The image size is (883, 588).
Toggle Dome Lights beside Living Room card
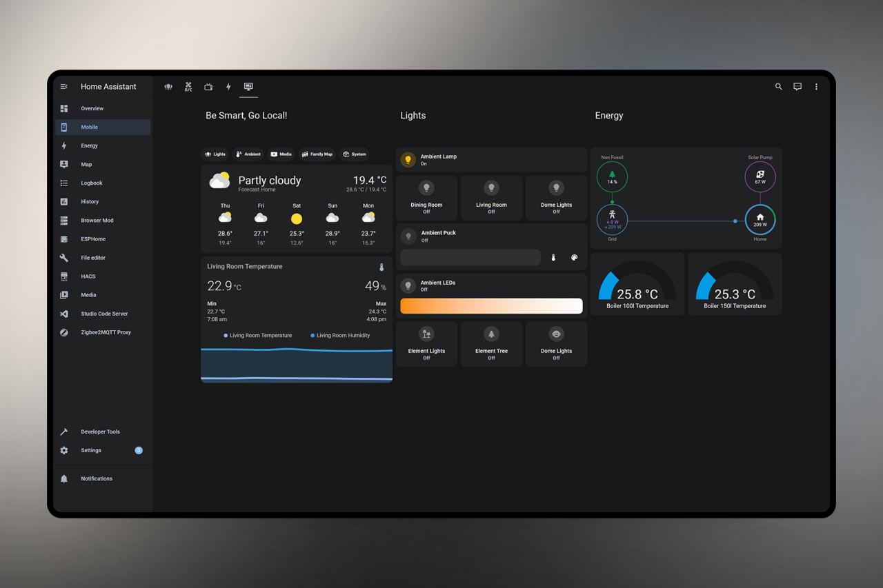[x=556, y=198]
